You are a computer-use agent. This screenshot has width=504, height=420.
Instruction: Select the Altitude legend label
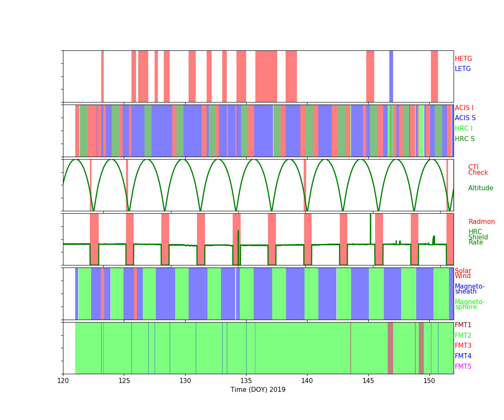point(480,189)
